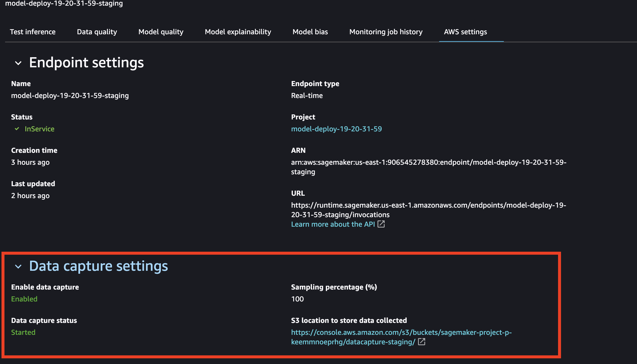Click the Endpoint type label
Image resolution: width=637 pixels, height=364 pixels.
(315, 84)
